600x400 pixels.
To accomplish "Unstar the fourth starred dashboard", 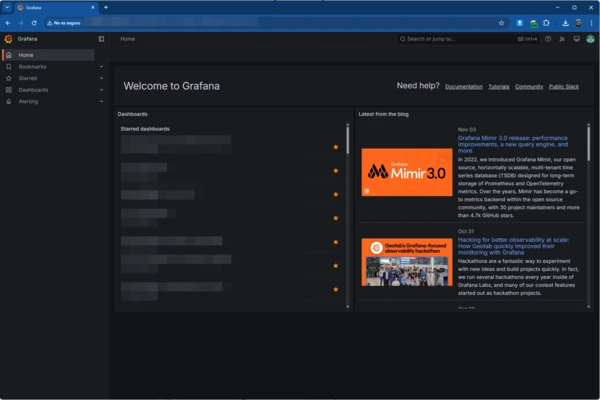I will click(x=336, y=218).
